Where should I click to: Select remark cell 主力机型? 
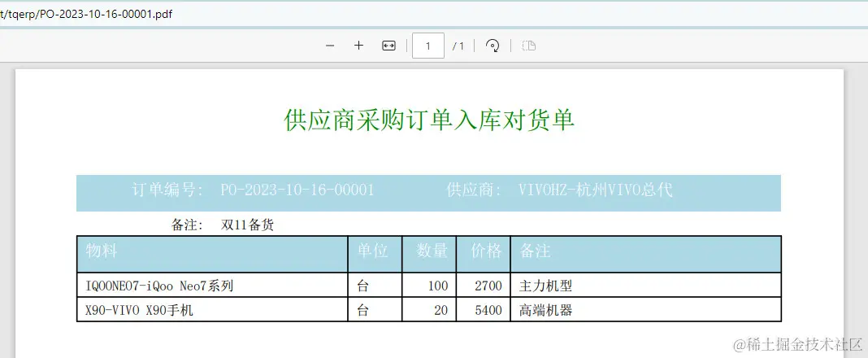[645, 286]
